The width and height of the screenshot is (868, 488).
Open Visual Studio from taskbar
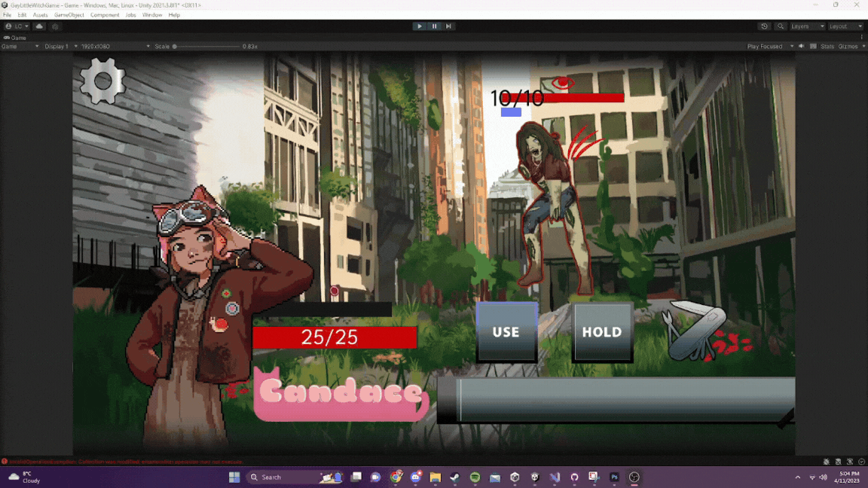point(555,477)
